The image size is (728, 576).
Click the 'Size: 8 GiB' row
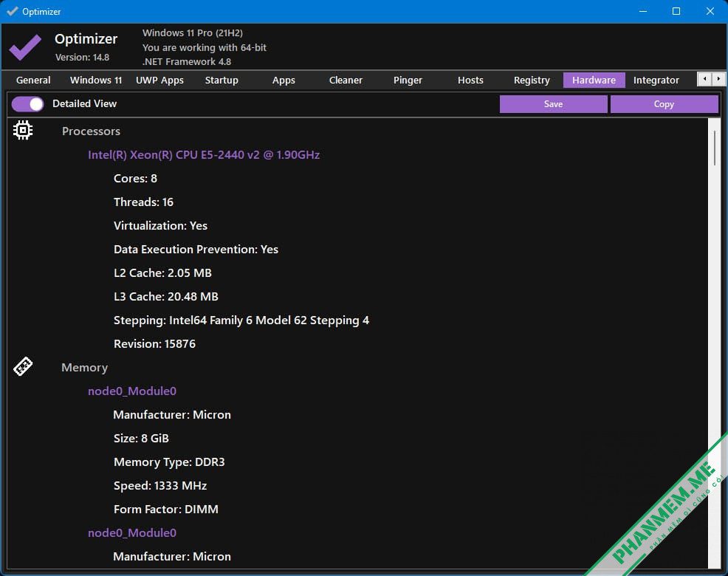click(141, 439)
